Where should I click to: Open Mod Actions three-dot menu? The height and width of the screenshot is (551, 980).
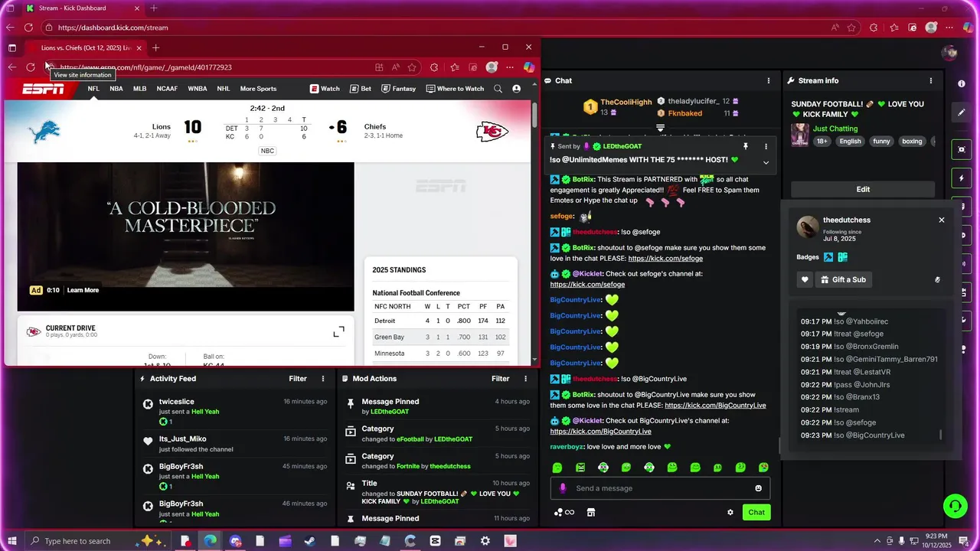(x=525, y=379)
